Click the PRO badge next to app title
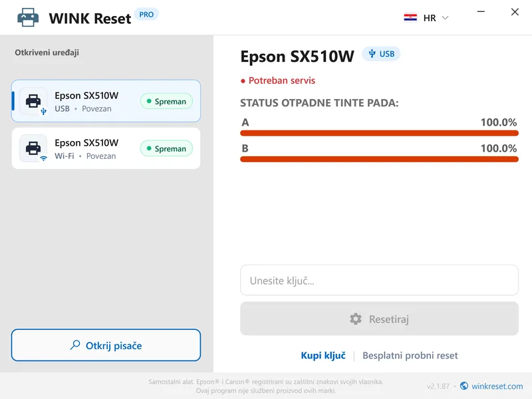The width and height of the screenshot is (532, 399). 146,15
